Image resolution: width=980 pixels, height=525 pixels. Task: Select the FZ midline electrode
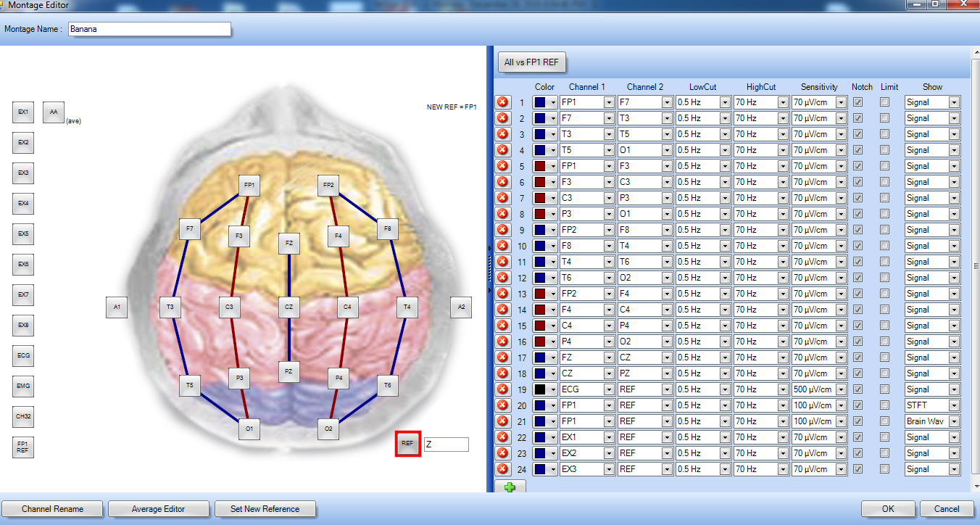(288, 244)
